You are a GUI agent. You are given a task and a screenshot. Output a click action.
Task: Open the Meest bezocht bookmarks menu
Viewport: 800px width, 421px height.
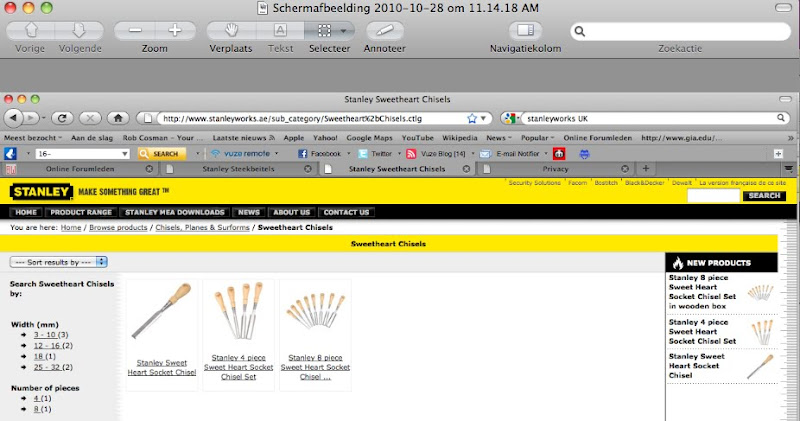[33, 138]
